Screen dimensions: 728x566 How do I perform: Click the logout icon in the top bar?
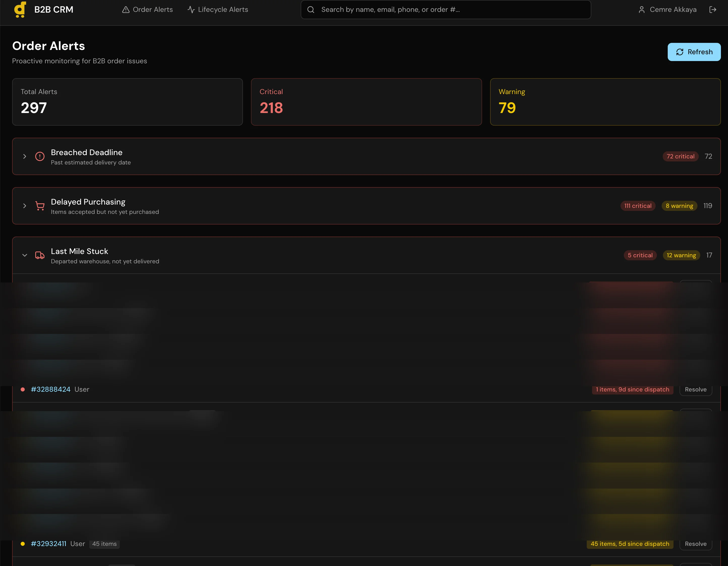713,9
